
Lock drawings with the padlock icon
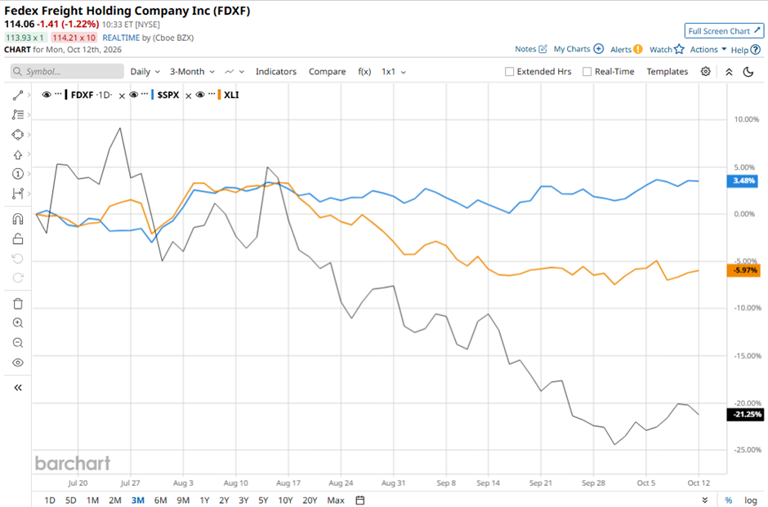[18, 239]
